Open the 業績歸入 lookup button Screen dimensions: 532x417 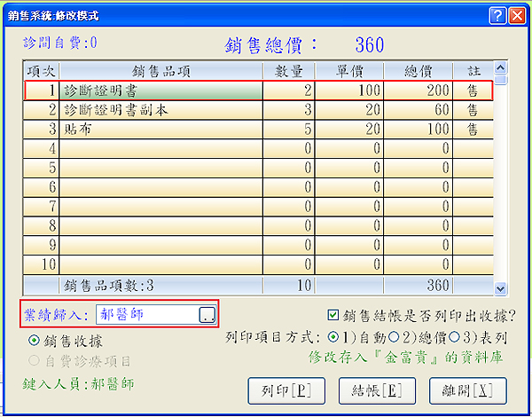pos(207,314)
